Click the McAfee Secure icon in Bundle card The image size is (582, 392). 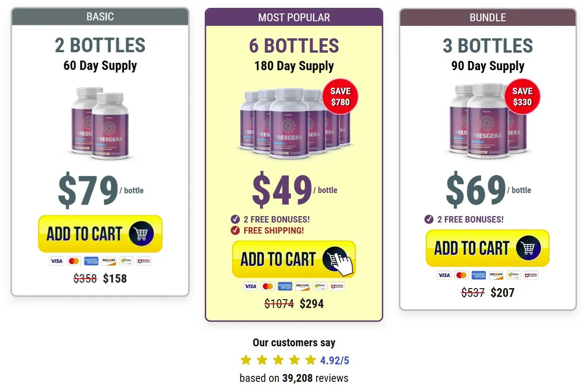pos(531,275)
